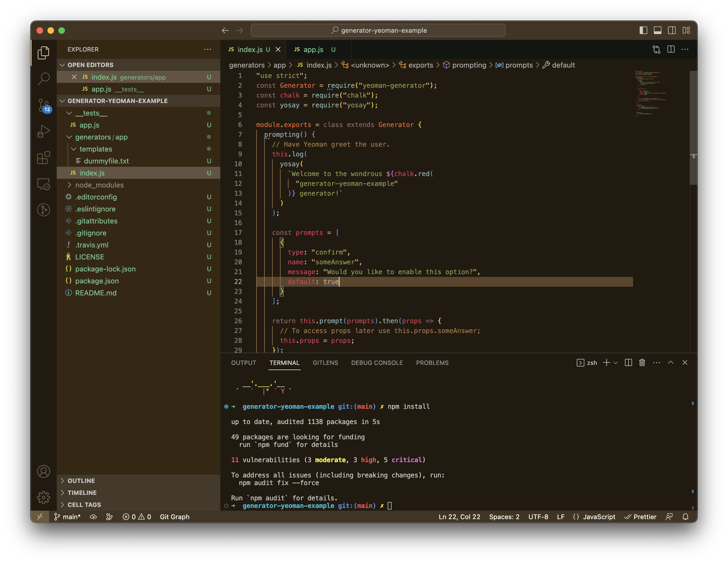Open README.md in the file tree

(139, 293)
